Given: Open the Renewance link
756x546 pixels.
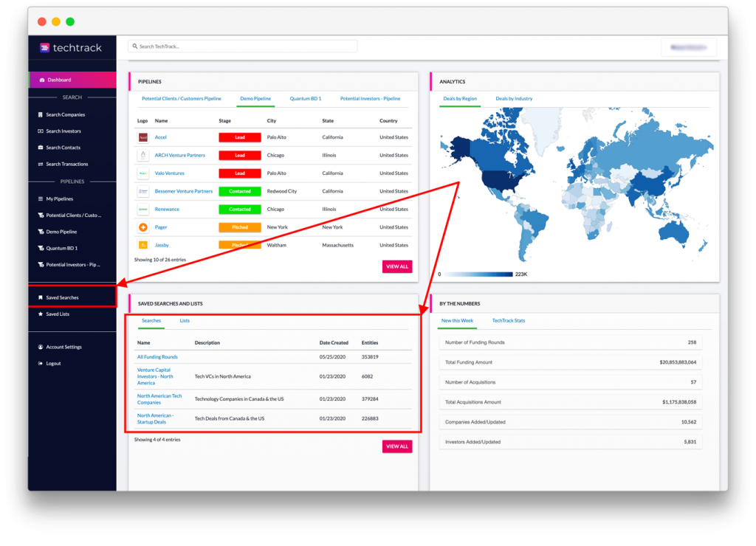Looking at the screenshot, I should (167, 209).
